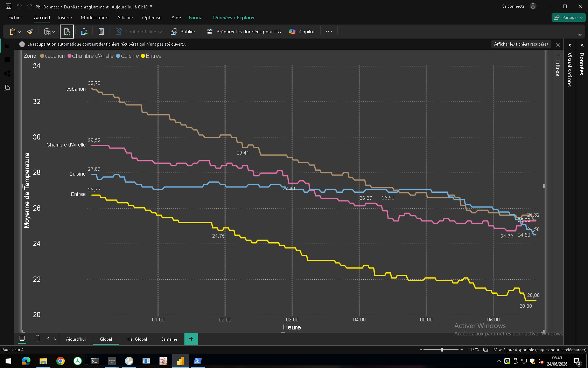588x368 pixels.
Task: Adjust the zoom level slider
Action: (x=442, y=349)
